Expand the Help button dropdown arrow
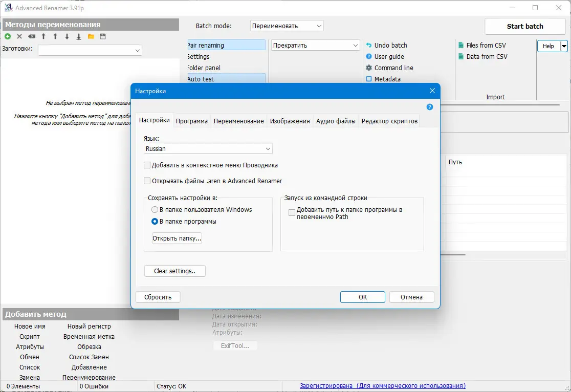The width and height of the screenshot is (571, 392). pos(564,46)
